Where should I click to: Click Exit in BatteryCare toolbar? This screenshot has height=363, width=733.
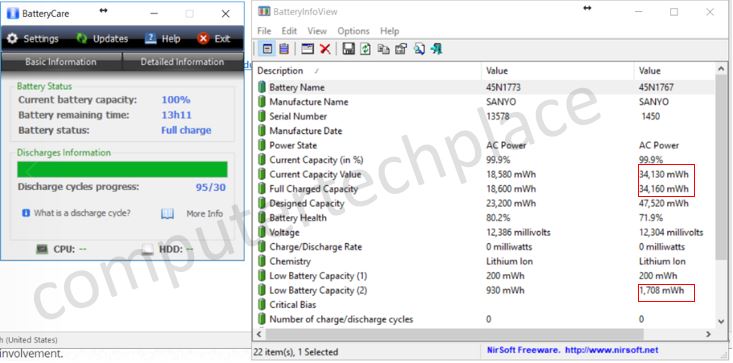pyautogui.click(x=203, y=38)
